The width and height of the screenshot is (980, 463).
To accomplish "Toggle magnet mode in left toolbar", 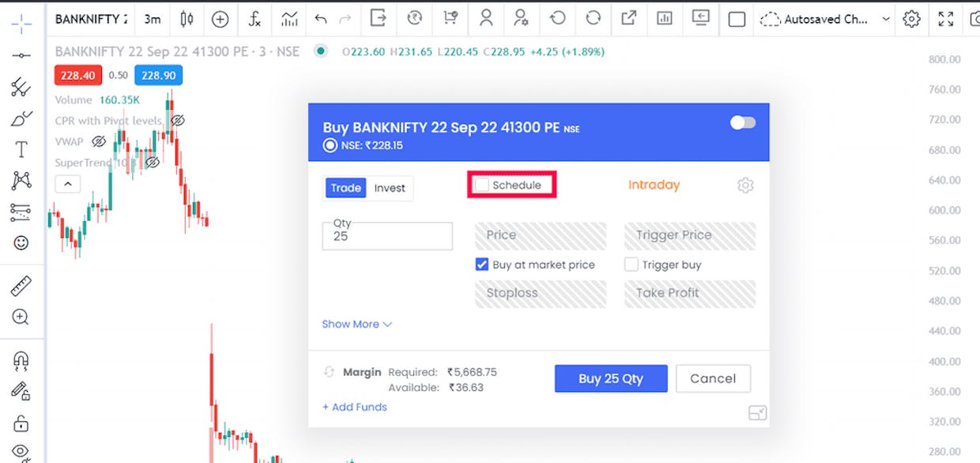I will coord(21,360).
